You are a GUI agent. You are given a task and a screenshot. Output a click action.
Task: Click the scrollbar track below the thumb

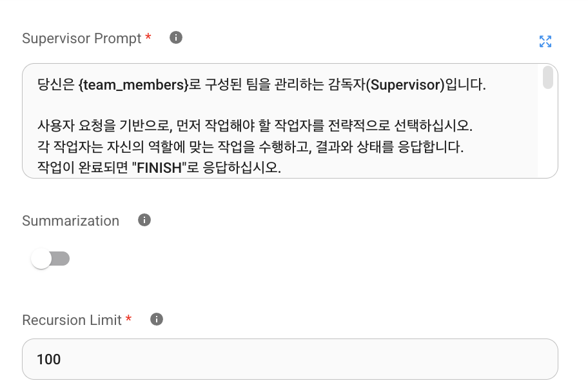547,142
